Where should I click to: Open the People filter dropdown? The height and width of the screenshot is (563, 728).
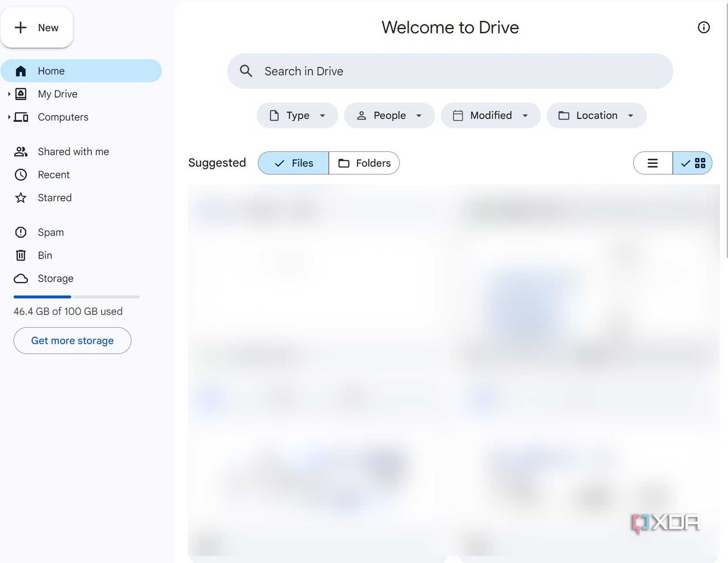(389, 116)
